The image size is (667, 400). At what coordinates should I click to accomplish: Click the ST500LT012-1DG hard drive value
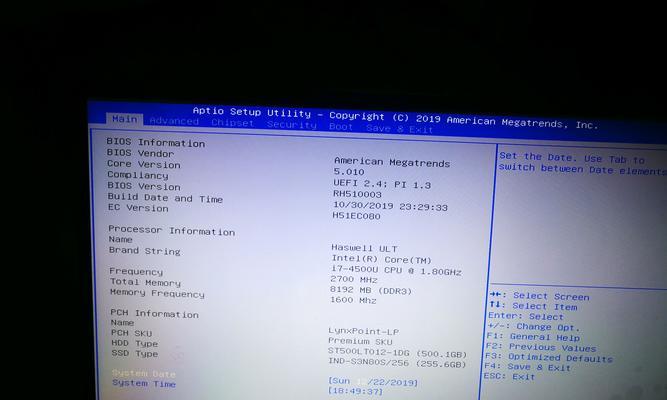(x=397, y=353)
